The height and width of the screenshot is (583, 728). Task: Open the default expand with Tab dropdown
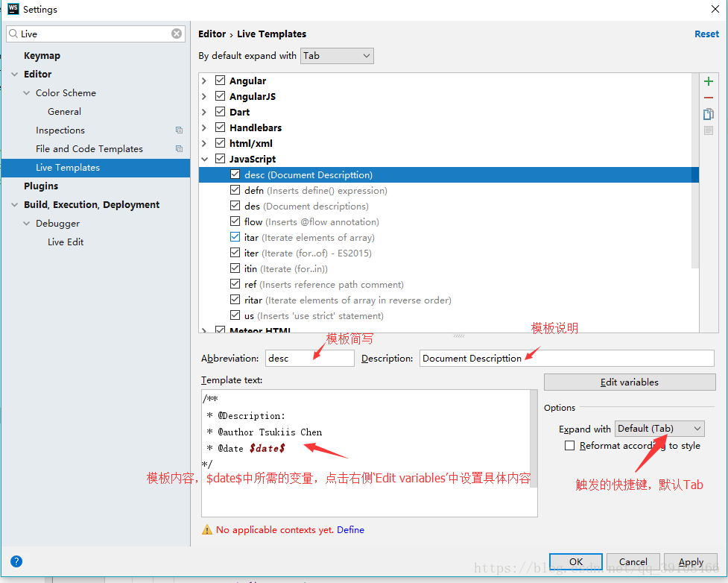[x=337, y=56]
